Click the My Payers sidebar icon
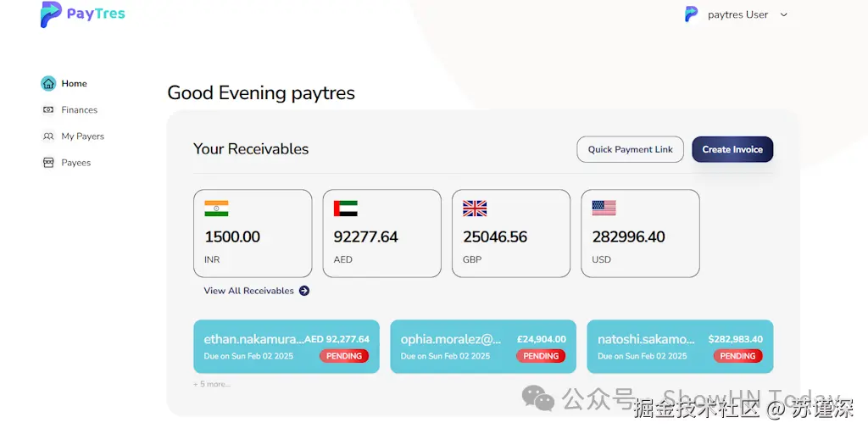Image resolution: width=868 pixels, height=434 pixels. click(x=48, y=136)
